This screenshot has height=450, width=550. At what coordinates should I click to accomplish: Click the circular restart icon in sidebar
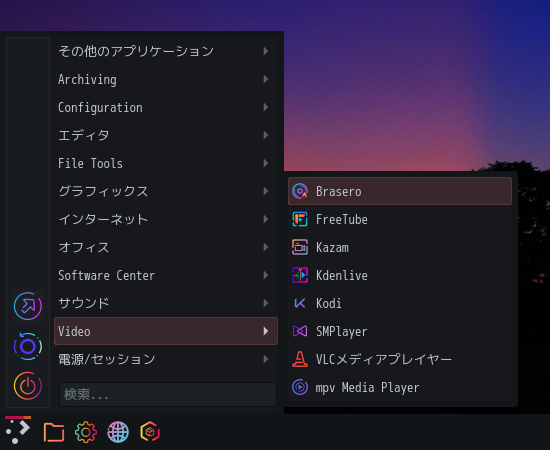(x=28, y=347)
